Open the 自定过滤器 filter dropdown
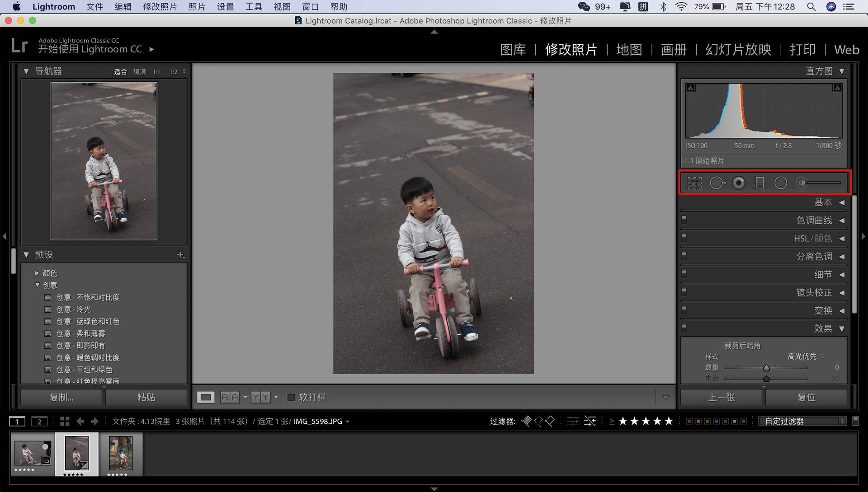 pos(803,421)
